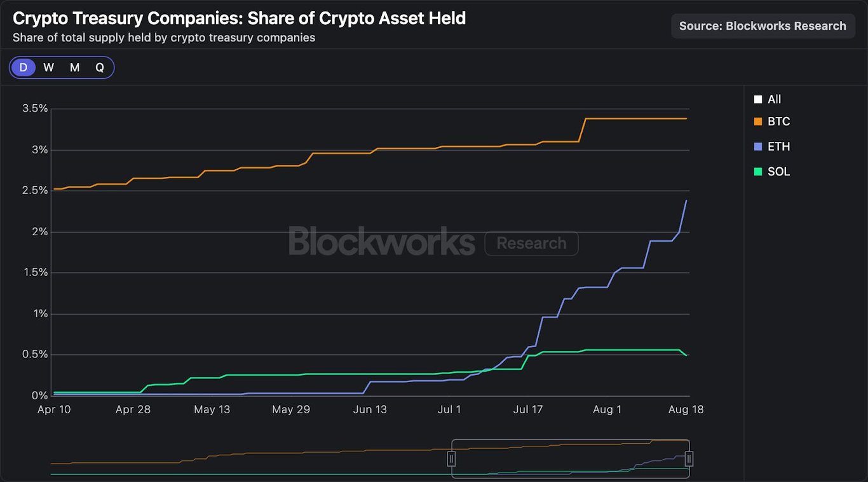The image size is (868, 482).
Task: Click the 3.5% y-axis label
Action: [x=35, y=109]
